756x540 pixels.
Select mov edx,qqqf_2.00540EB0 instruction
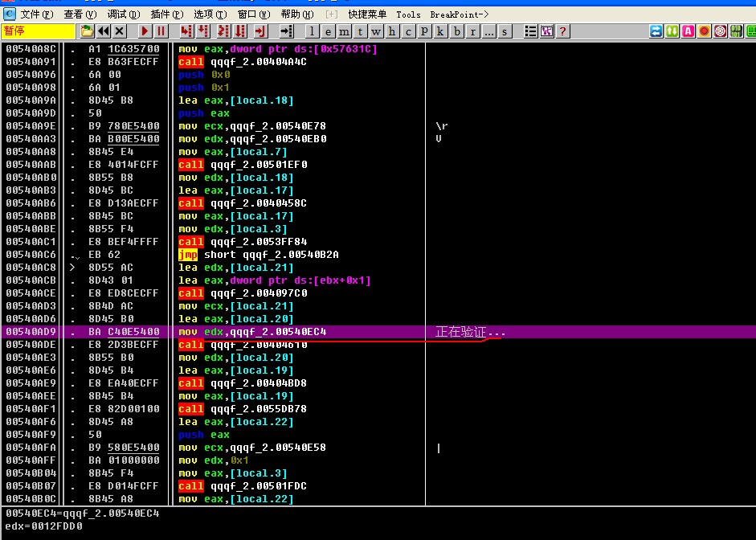[x=252, y=139]
